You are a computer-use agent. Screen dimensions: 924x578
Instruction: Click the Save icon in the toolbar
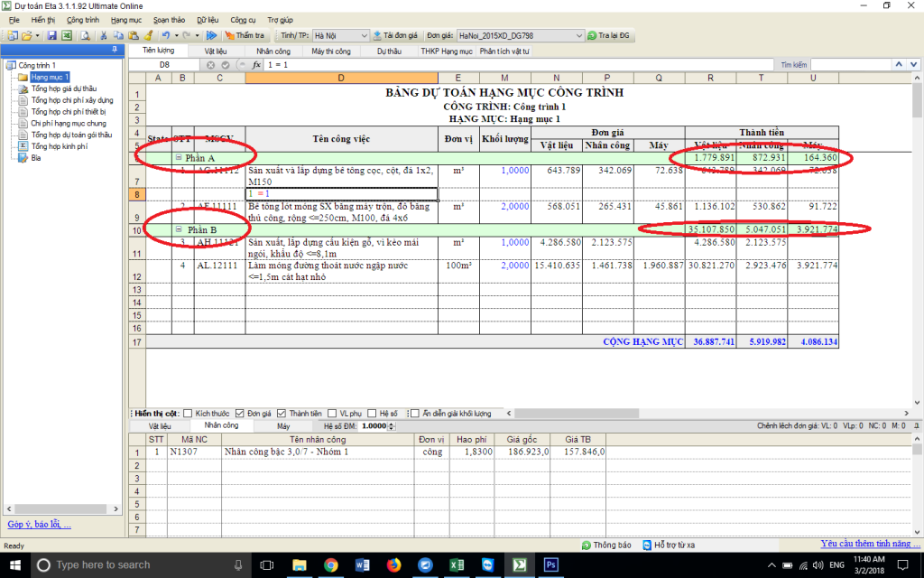click(x=52, y=35)
